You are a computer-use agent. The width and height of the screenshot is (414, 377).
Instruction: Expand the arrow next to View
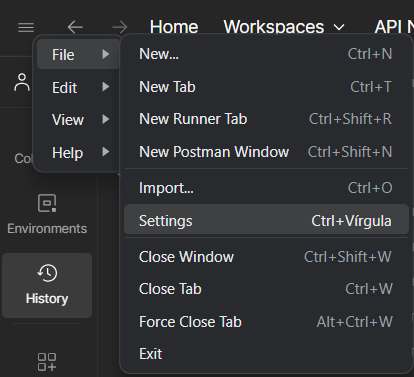106,119
